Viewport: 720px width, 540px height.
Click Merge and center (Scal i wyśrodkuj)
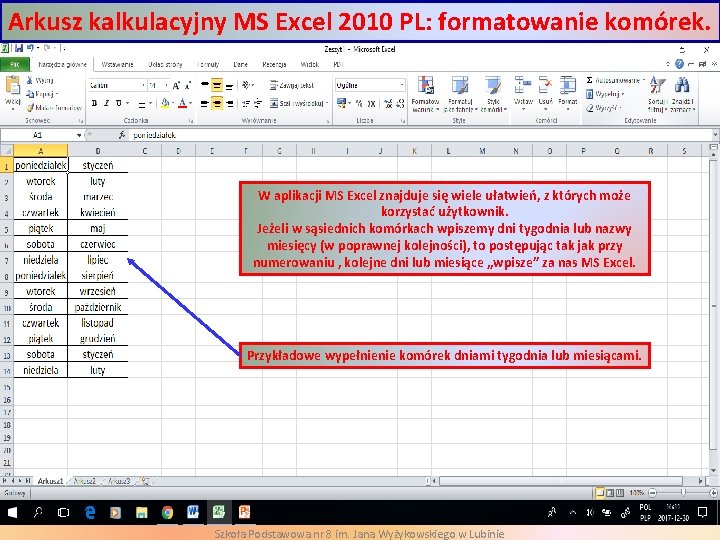pos(297,104)
